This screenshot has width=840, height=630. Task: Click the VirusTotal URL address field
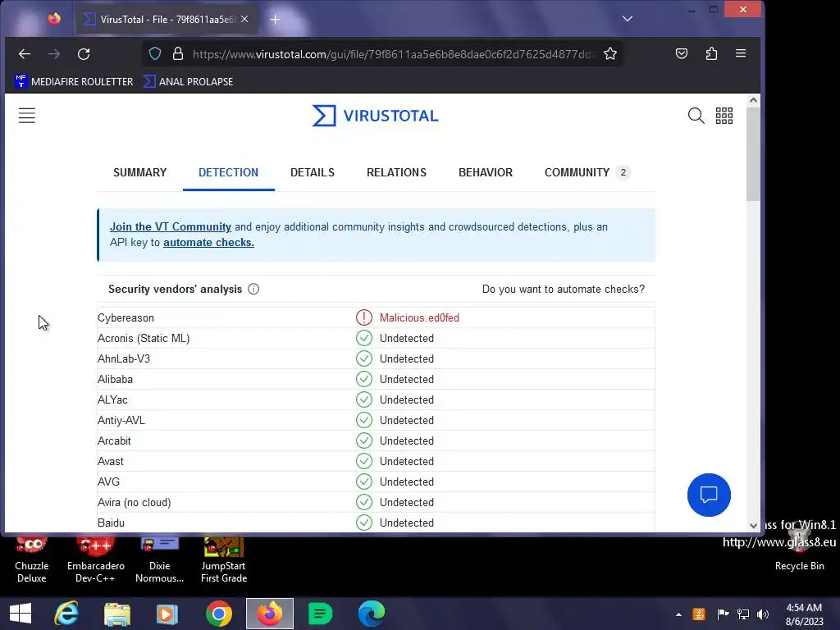point(394,54)
